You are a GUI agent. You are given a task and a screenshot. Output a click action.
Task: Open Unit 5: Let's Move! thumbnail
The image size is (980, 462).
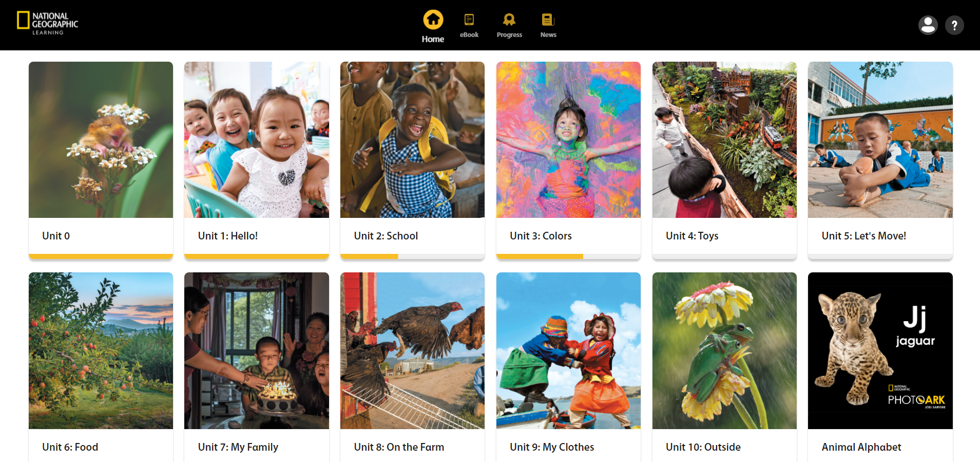(880, 140)
